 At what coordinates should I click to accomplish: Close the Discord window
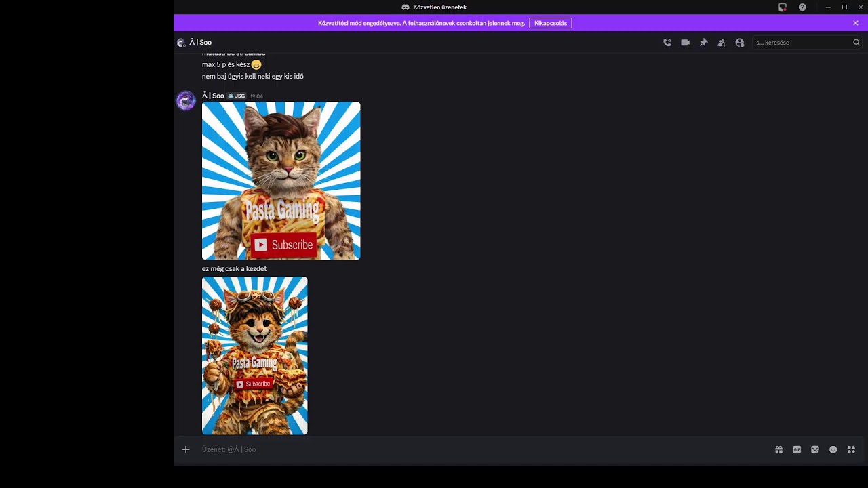(x=861, y=7)
